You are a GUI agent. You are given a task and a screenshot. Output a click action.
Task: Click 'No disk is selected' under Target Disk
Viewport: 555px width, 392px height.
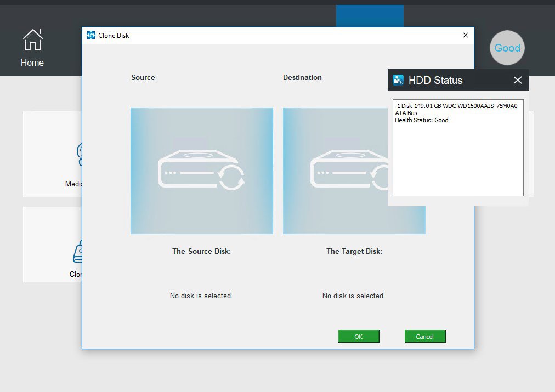[x=354, y=296]
